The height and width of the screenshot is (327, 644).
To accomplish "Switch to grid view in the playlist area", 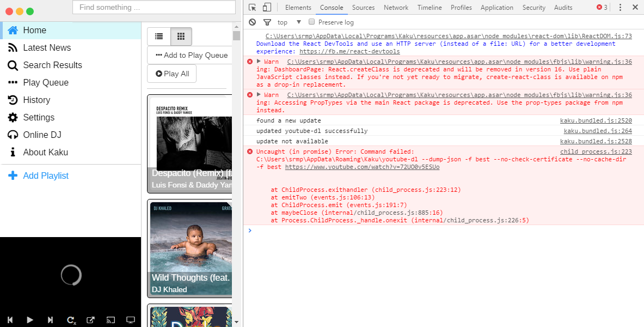I will [x=181, y=36].
